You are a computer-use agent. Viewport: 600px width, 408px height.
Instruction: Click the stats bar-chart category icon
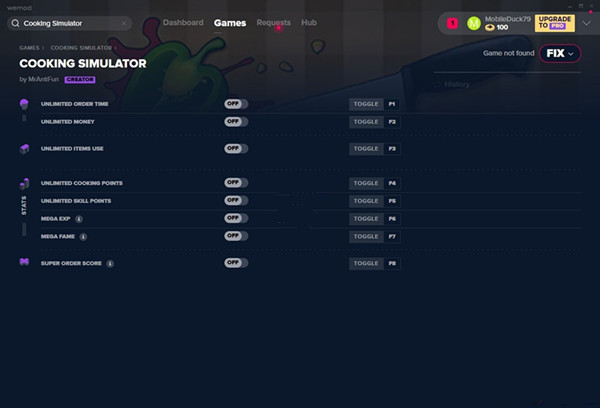pyautogui.click(x=24, y=184)
